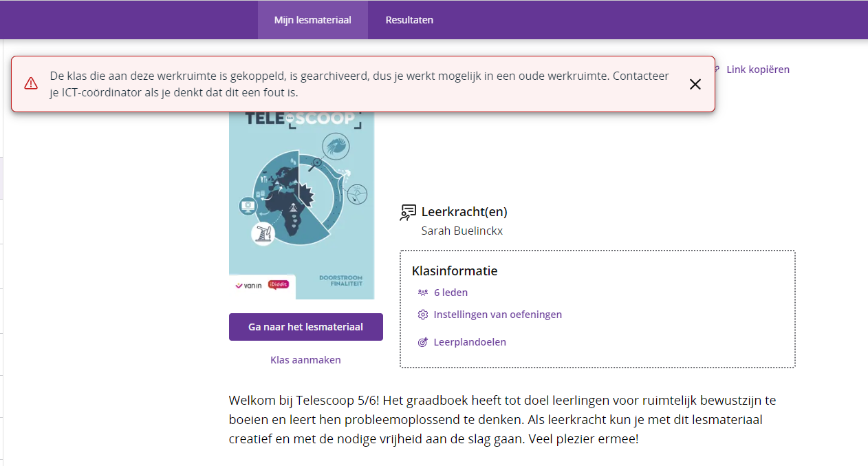Click the Van In iDiddit logo on cover
The image size is (868, 466).
point(262,286)
